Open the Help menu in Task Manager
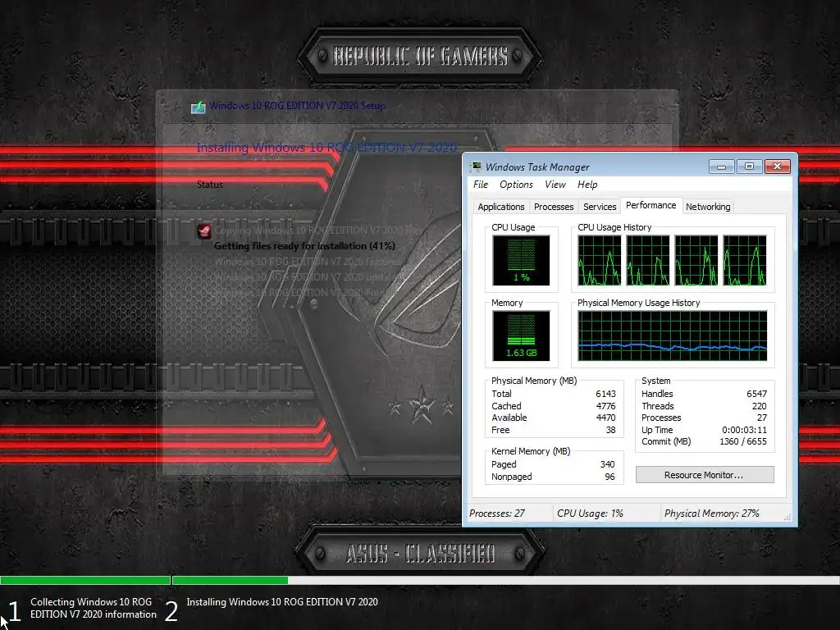Viewport: 840px width, 630px height. click(587, 185)
